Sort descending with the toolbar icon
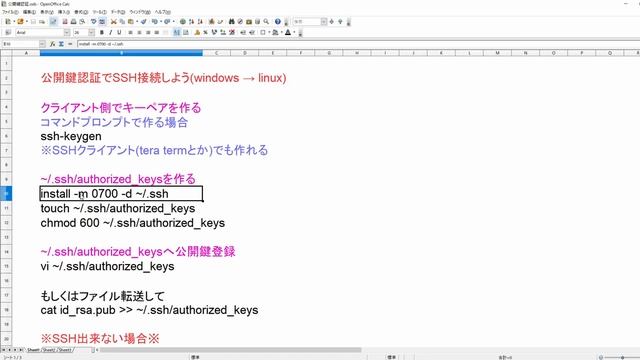 (200, 22)
